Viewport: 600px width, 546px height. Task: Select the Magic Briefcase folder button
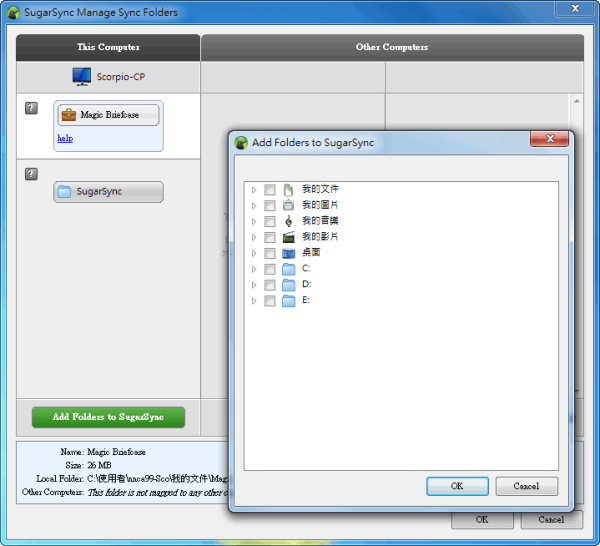pyautogui.click(x=108, y=114)
